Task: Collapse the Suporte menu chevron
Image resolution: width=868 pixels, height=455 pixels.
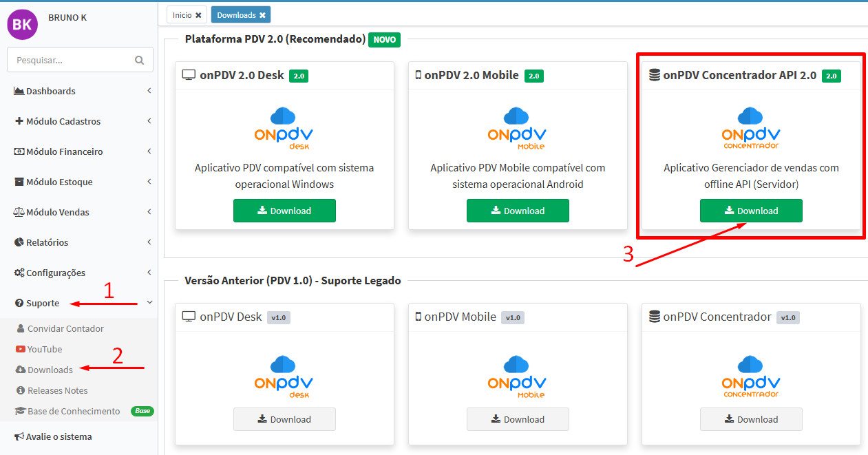Action: point(149,303)
